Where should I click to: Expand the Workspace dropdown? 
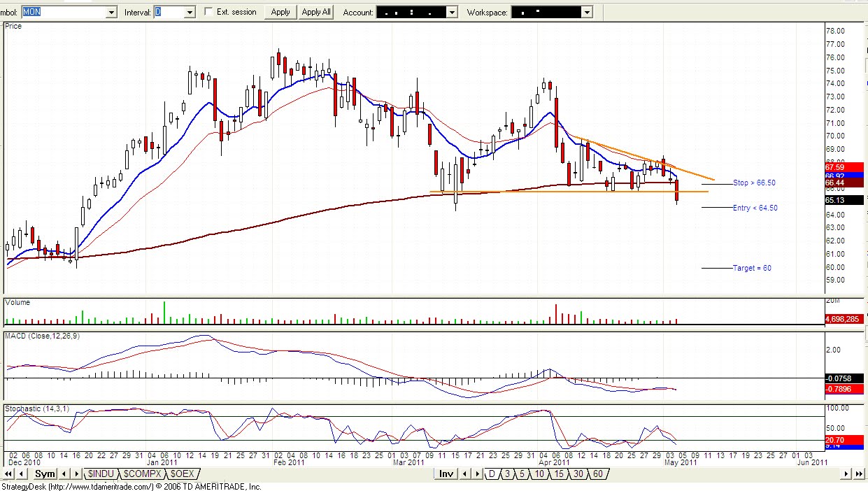[587, 13]
